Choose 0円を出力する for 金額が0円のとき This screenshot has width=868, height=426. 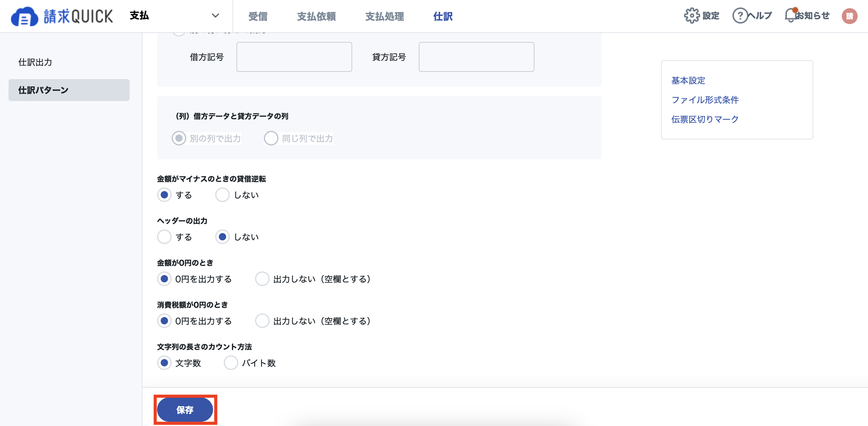click(x=164, y=279)
